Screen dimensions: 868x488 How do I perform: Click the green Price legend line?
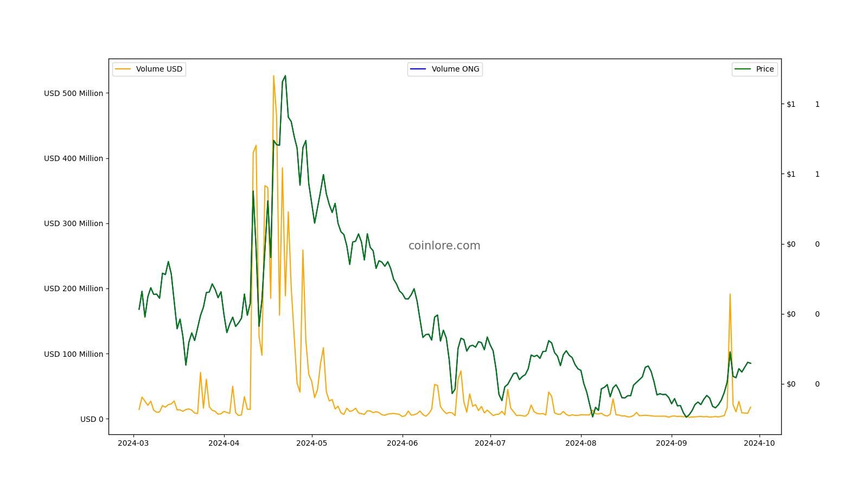pyautogui.click(x=743, y=69)
